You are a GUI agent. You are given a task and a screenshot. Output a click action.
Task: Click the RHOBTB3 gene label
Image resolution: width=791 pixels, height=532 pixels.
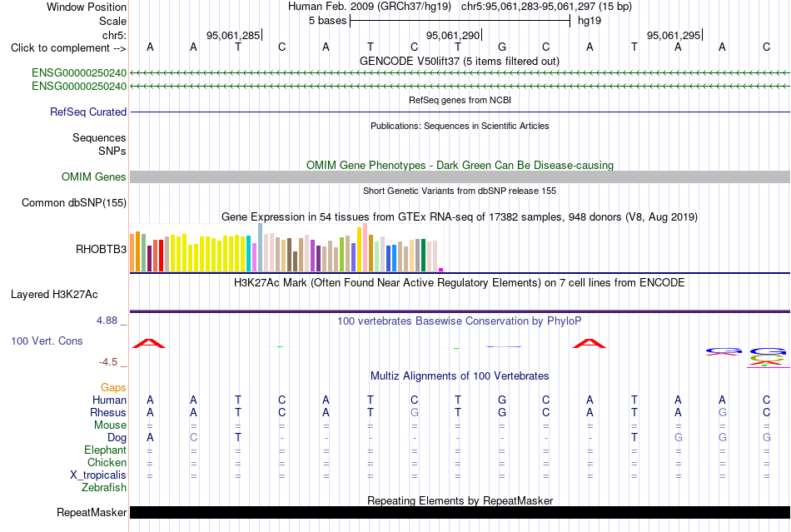click(101, 249)
